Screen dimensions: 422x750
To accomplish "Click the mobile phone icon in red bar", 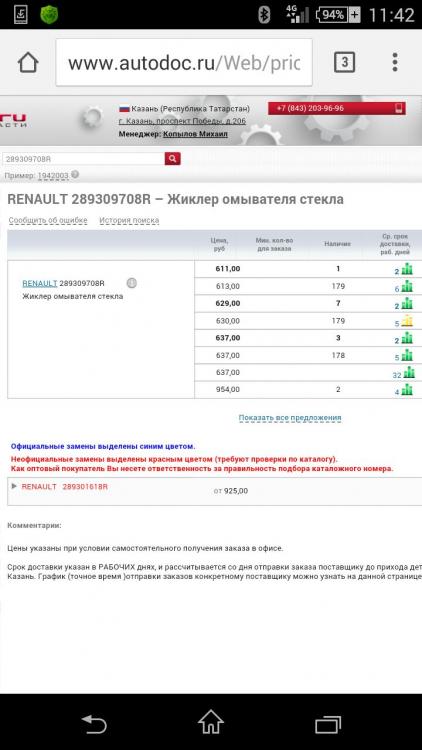I will 398,109.
